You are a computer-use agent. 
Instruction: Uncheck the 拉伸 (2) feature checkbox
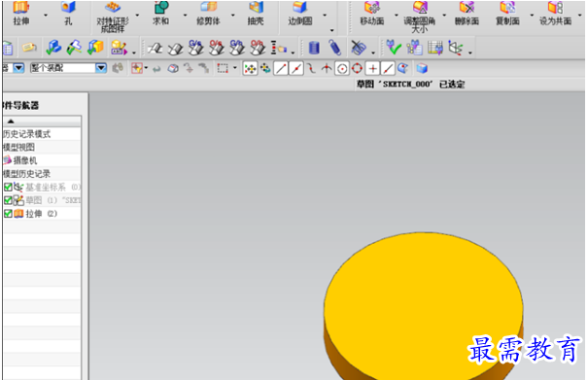pyautogui.click(x=8, y=214)
